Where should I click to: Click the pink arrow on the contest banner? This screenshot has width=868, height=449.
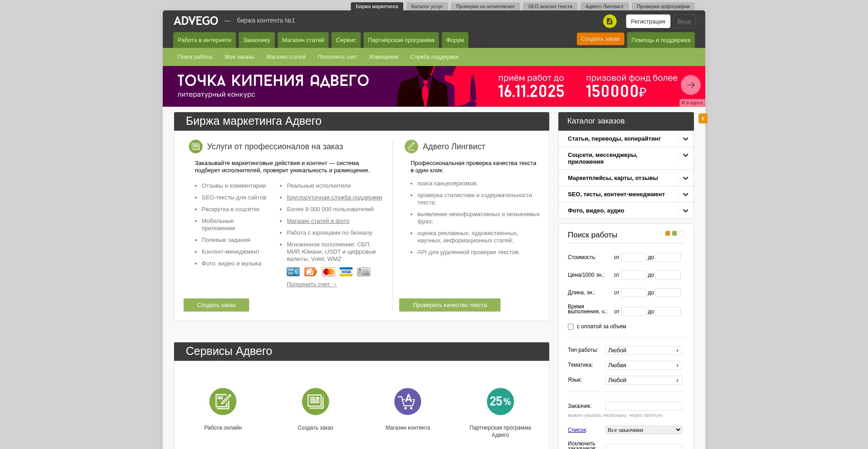pyautogui.click(x=690, y=85)
